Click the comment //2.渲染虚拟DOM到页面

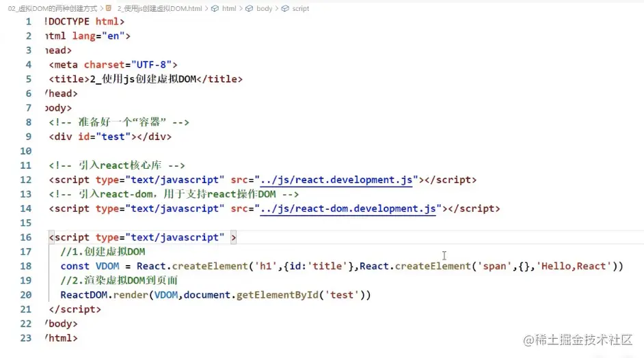click(x=119, y=280)
